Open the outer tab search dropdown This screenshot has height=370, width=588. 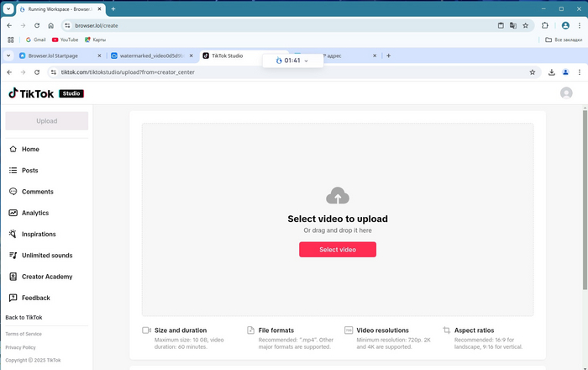(x=8, y=9)
